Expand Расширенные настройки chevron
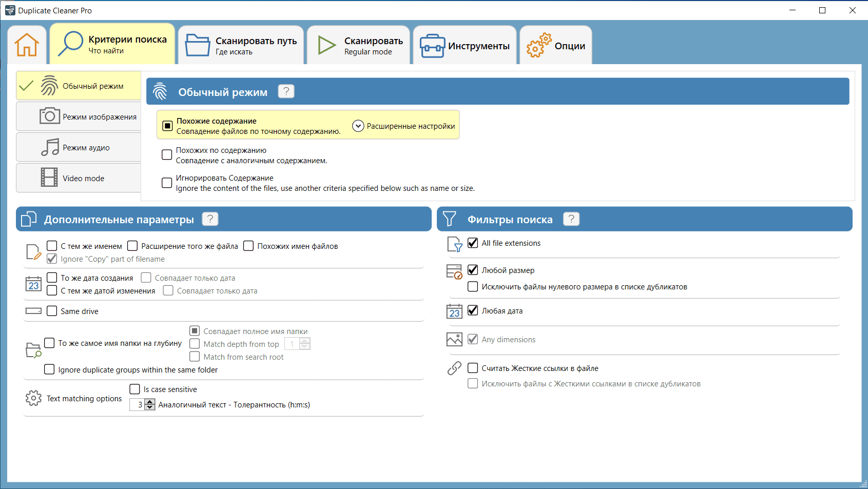This screenshot has width=868, height=489. tap(358, 126)
